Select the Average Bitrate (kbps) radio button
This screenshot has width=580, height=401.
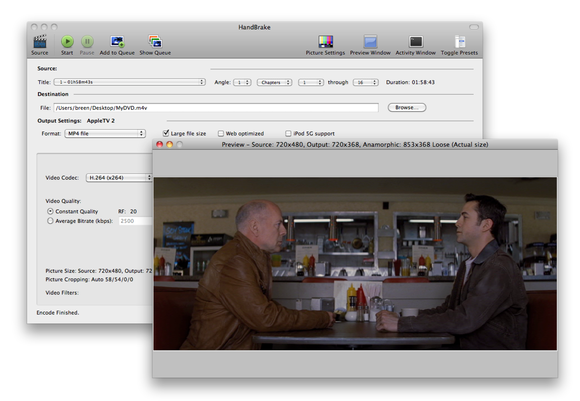point(50,221)
